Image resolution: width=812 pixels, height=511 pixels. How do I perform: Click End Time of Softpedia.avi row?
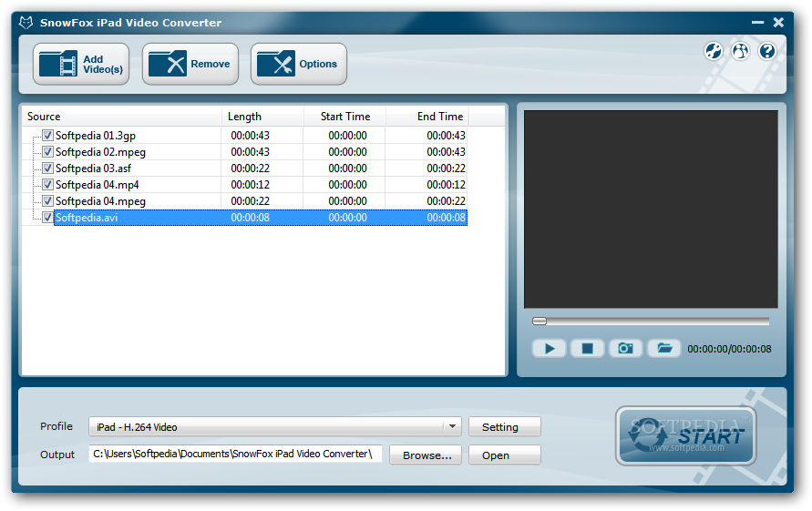[446, 218]
